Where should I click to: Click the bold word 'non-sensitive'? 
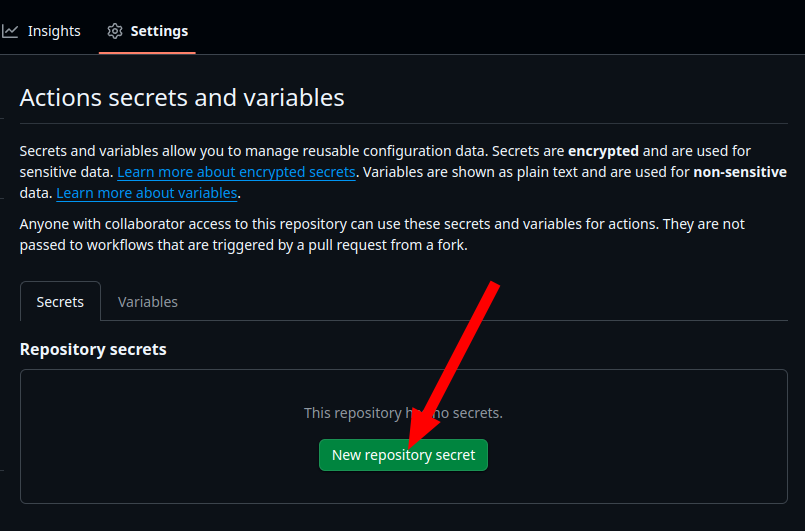(x=740, y=172)
